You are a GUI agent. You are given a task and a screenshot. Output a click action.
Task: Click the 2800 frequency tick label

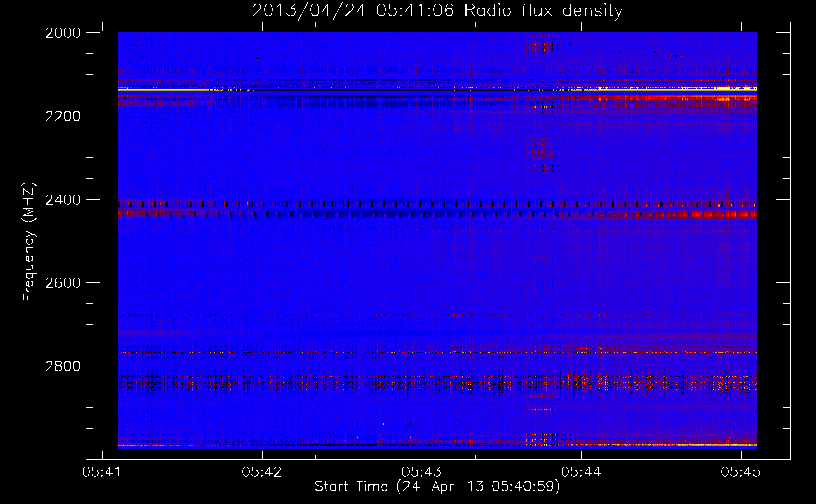click(x=63, y=366)
